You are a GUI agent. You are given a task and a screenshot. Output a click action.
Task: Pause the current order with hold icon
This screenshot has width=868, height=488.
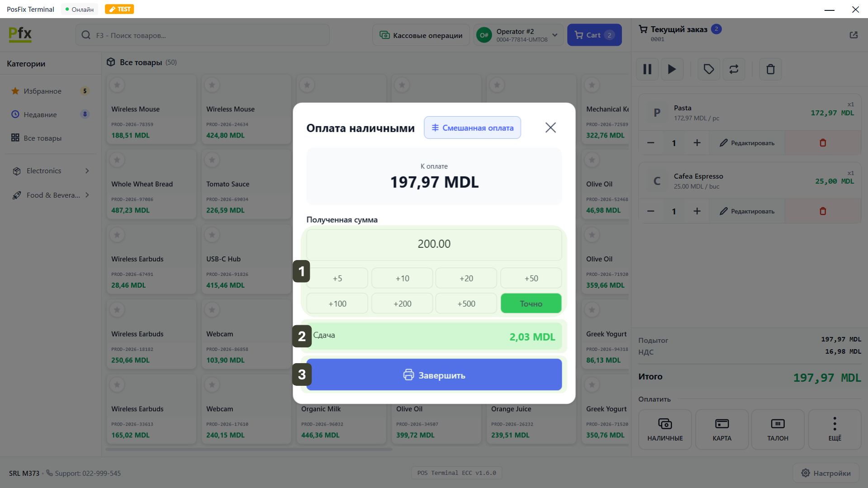coord(647,69)
